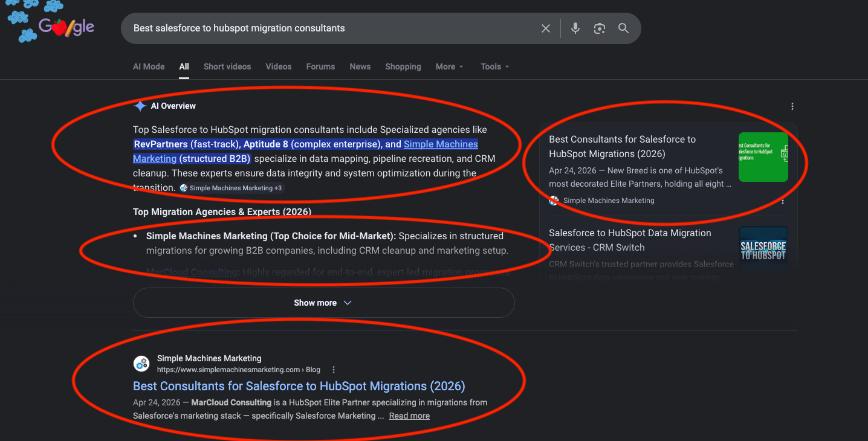The image size is (868, 441).
Task: Click the AI Overview sparkle icon
Action: pyautogui.click(x=140, y=106)
